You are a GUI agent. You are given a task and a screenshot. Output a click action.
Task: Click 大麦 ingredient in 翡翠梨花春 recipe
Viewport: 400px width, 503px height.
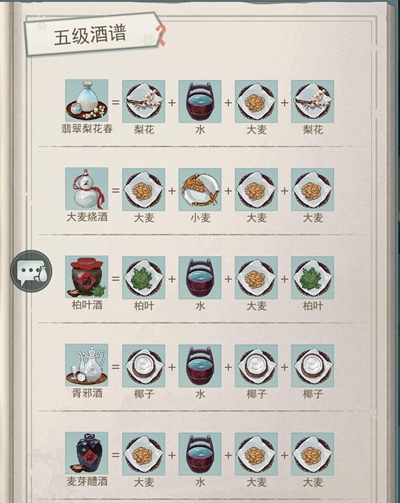[x=256, y=101]
